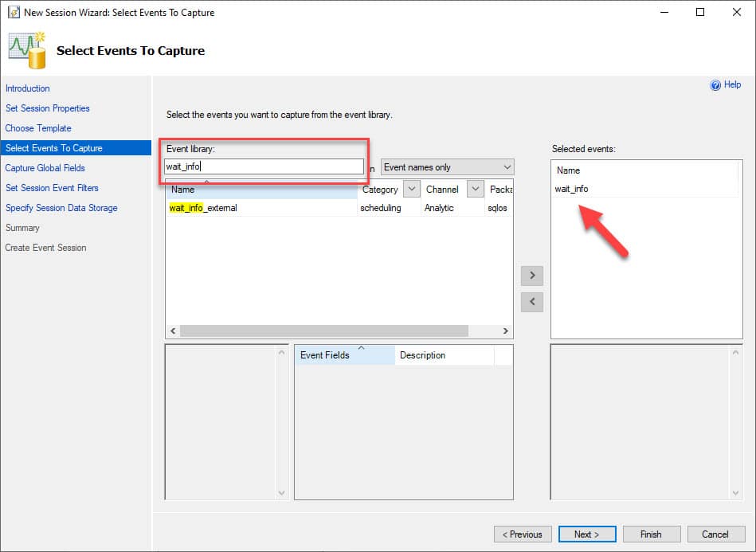Screen dimensions: 756x552
Task: Open Choose Template page
Action: (38, 128)
